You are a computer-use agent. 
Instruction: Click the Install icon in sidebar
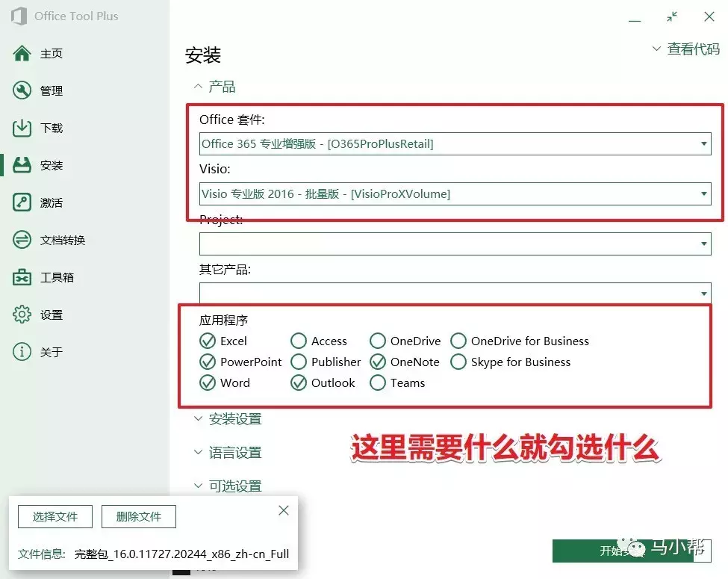click(22, 165)
